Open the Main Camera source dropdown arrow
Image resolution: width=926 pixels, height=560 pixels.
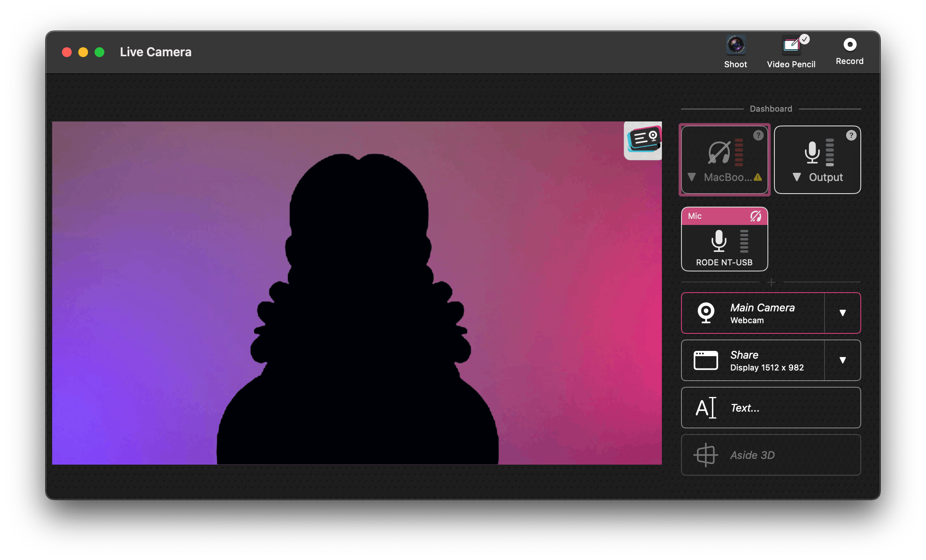pos(842,313)
